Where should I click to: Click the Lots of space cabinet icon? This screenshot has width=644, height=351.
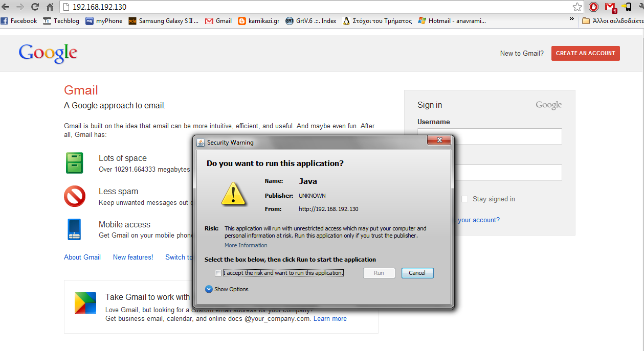(74, 163)
